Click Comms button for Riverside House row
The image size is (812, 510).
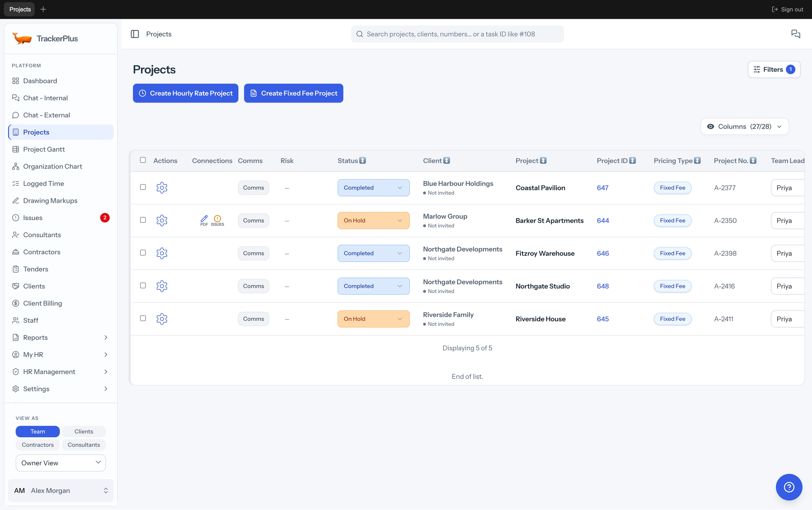(253, 319)
